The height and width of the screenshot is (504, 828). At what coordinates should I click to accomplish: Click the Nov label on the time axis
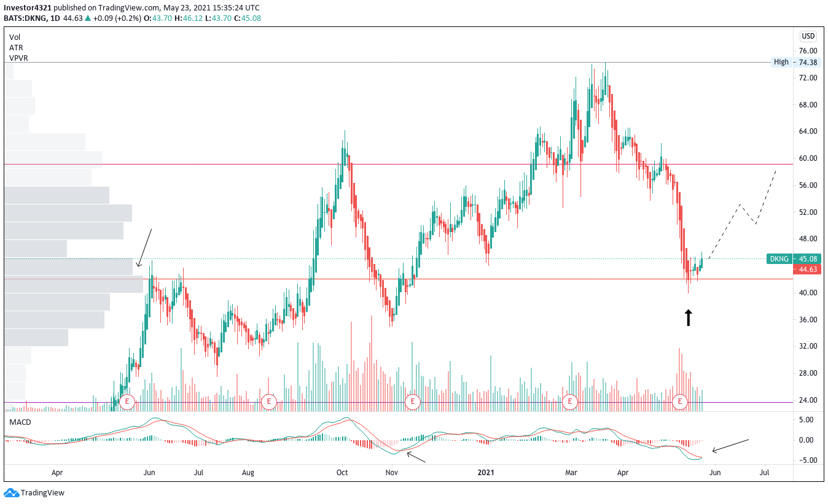click(x=392, y=473)
